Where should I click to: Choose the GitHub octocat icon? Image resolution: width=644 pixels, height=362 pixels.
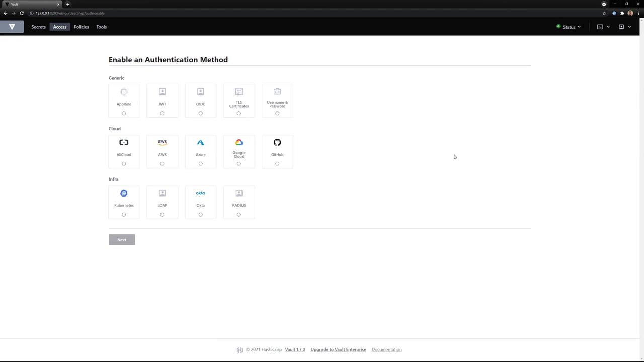pos(277,142)
